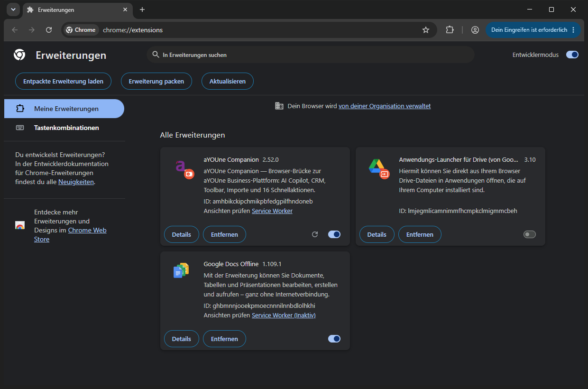Disable the aYOUne Companion extension toggle

(334, 234)
